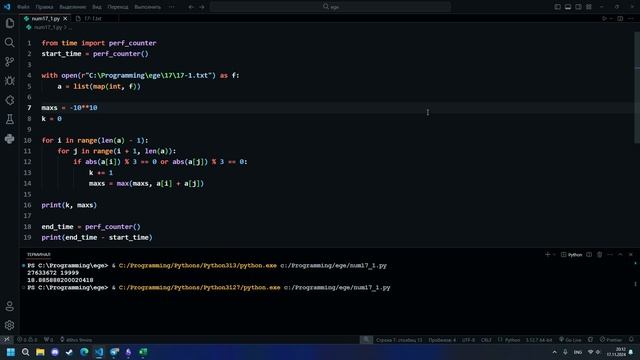Open the Windows Start menu
This screenshot has height=360, width=640.
coord(11,352)
